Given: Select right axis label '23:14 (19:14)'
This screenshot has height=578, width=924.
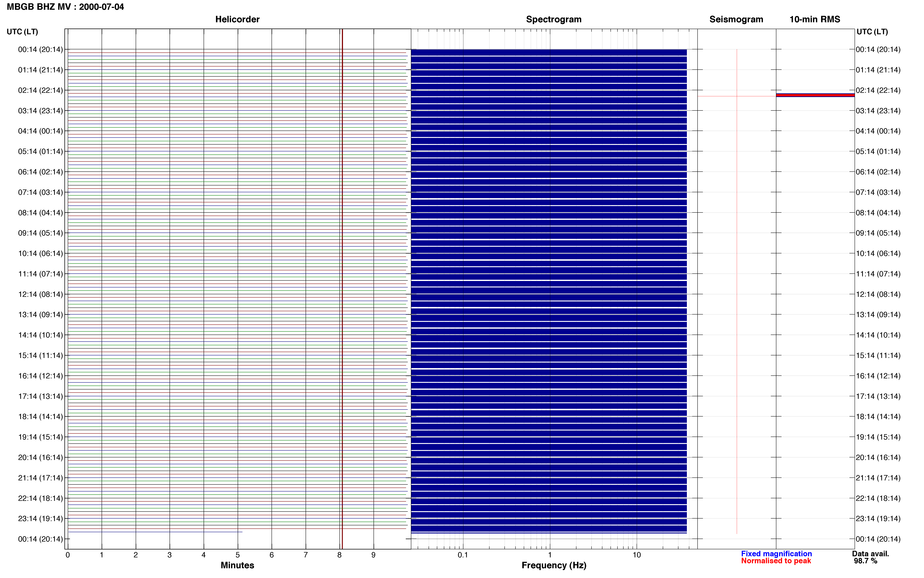Looking at the screenshot, I should pos(878,518).
